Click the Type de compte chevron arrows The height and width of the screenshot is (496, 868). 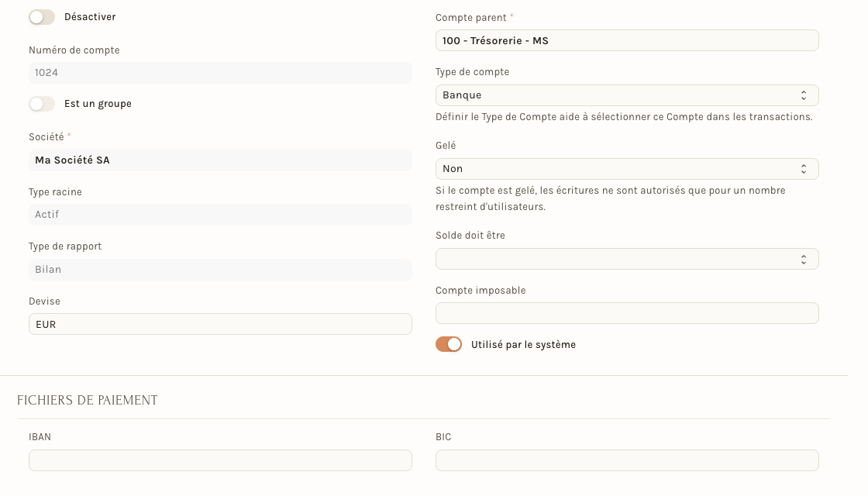pyautogui.click(x=803, y=96)
